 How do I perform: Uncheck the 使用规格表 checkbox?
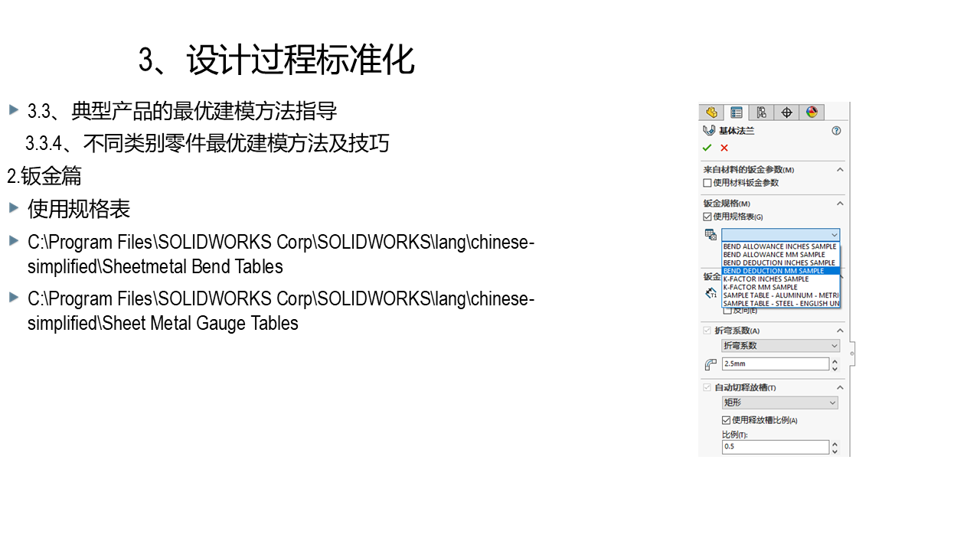coord(707,217)
